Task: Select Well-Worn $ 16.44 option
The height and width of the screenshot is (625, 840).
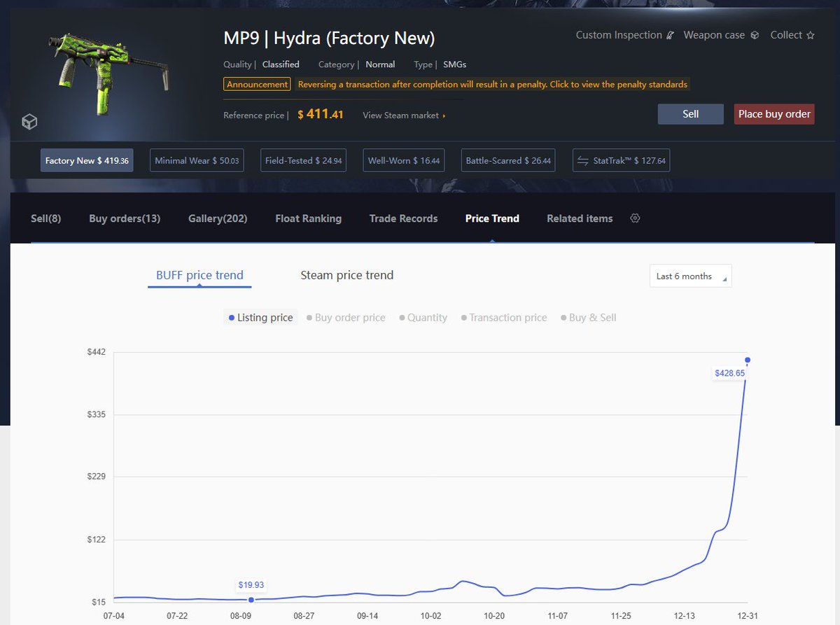Action: pos(404,160)
